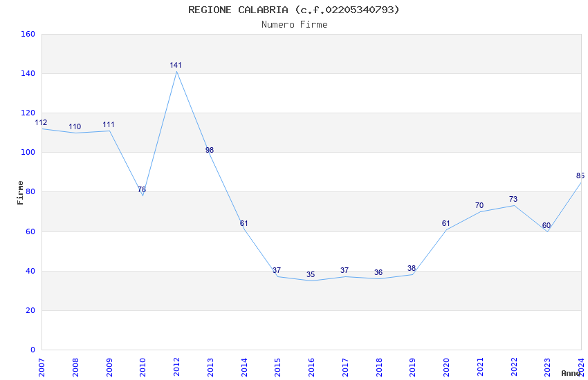The width and height of the screenshot is (588, 380).
Task: Select the 36 data label for 2018
Action: click(x=378, y=272)
